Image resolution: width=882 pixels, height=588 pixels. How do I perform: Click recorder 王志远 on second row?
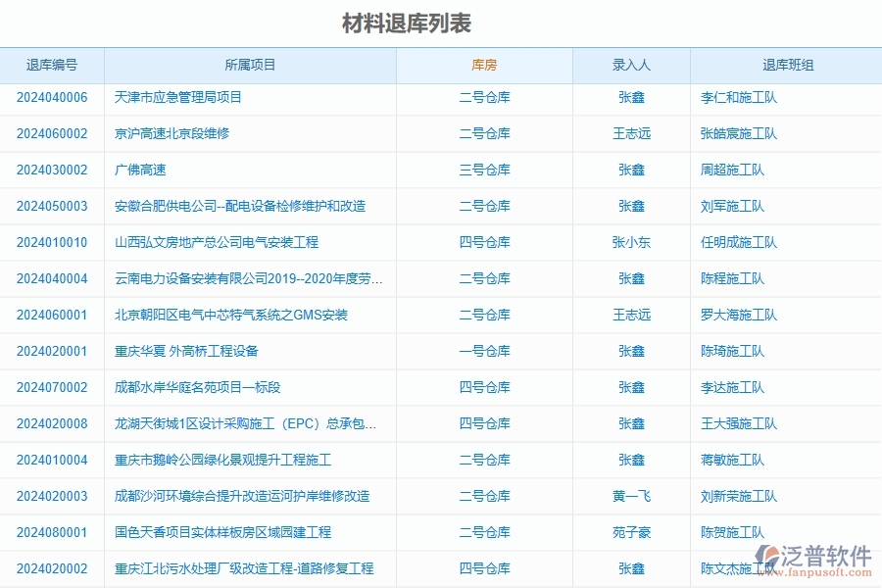(x=631, y=133)
